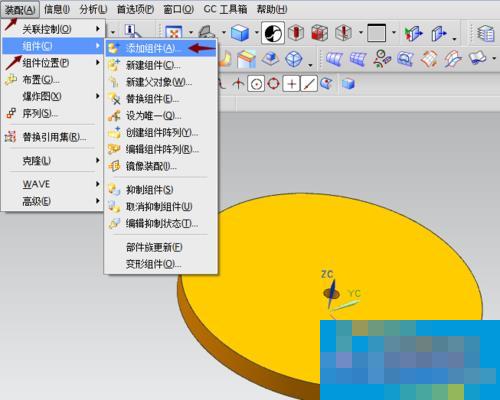Image resolution: width=500 pixels, height=400 pixels.
Task: Open the 信息(I) menu
Action: pyautogui.click(x=57, y=9)
